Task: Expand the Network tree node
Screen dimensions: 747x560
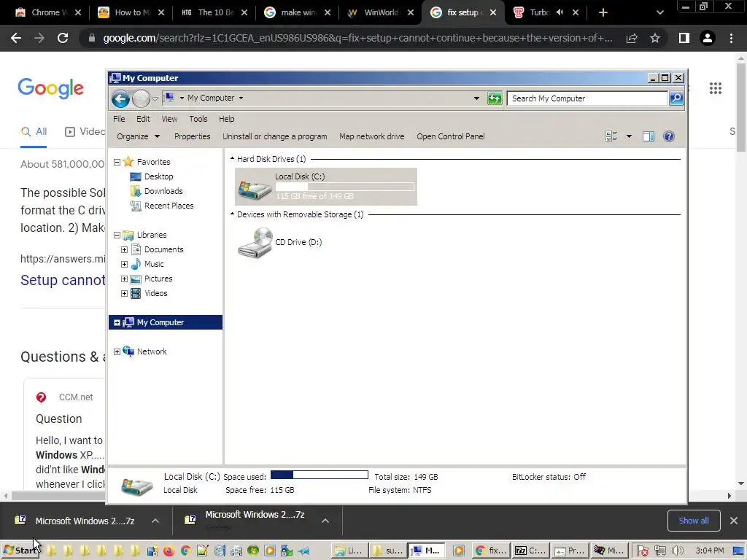Action: click(117, 351)
